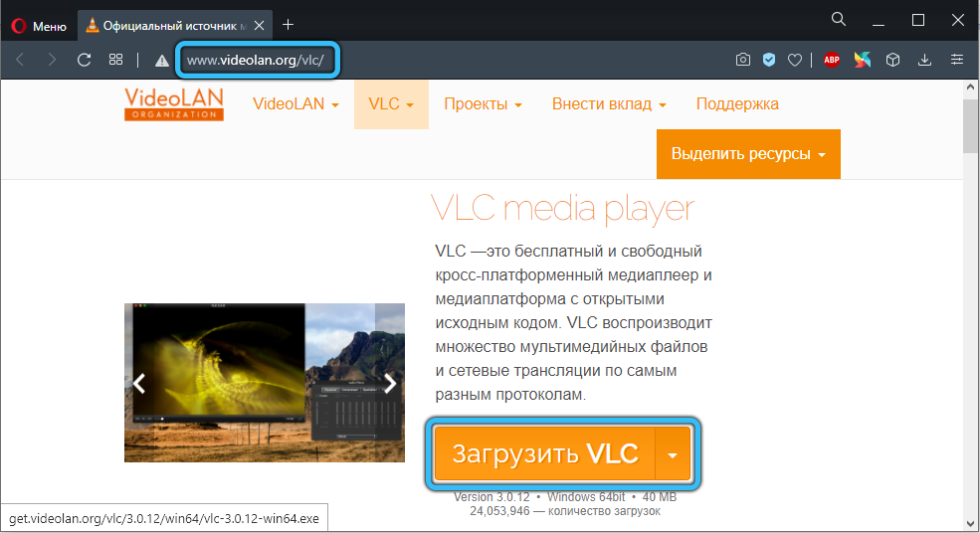Open the Поддержка link
980x533 pixels.
(737, 104)
